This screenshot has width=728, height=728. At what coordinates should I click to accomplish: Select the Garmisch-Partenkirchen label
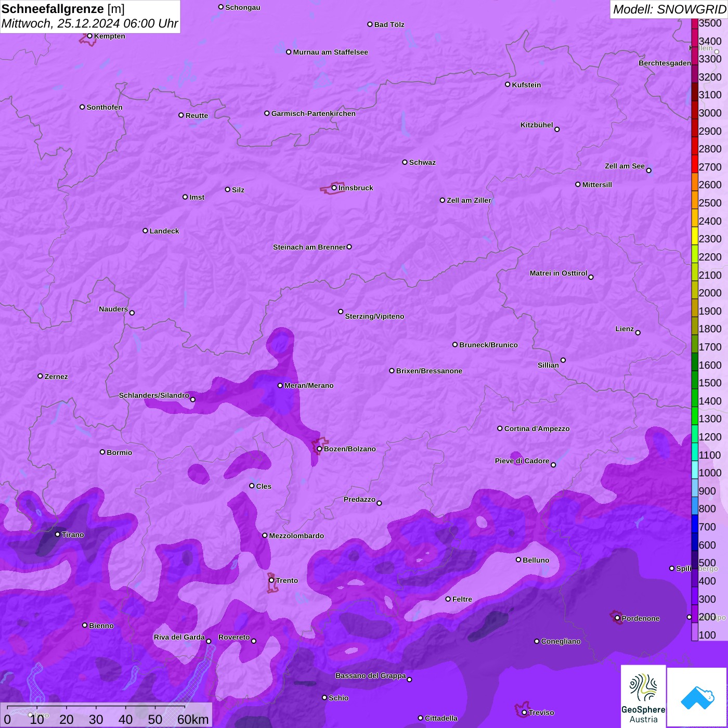coord(314,113)
